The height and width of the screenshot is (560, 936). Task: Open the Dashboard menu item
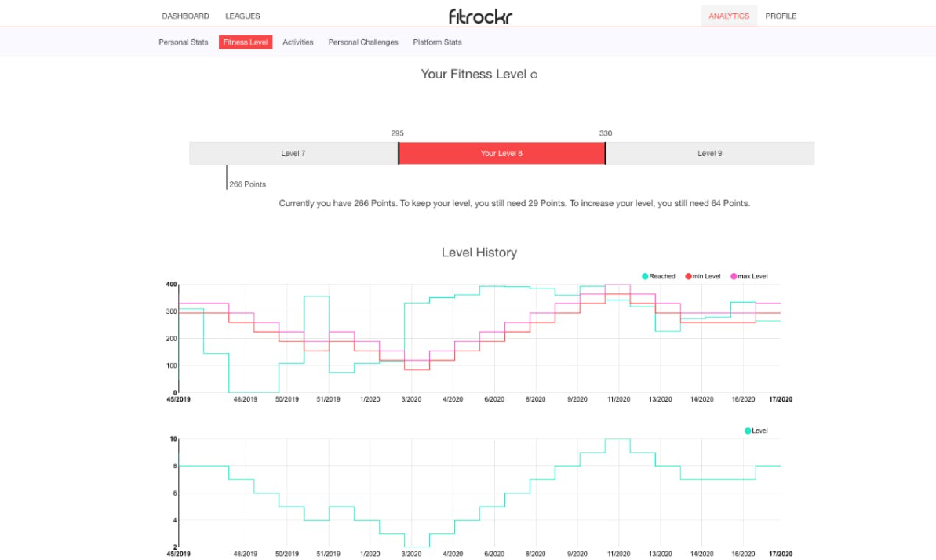click(186, 16)
